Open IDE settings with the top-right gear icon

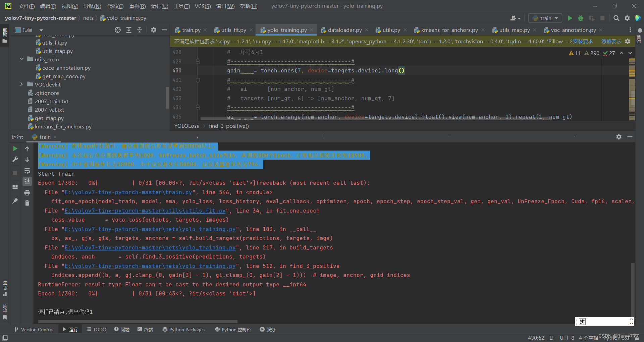tap(627, 18)
